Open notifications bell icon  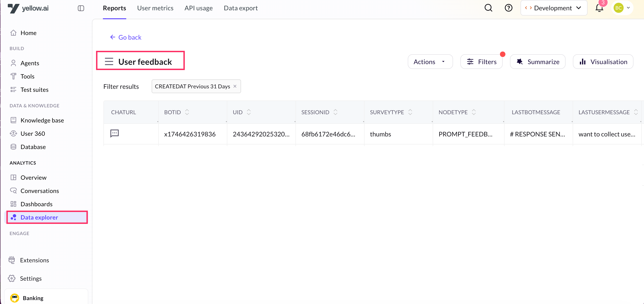[x=599, y=8]
